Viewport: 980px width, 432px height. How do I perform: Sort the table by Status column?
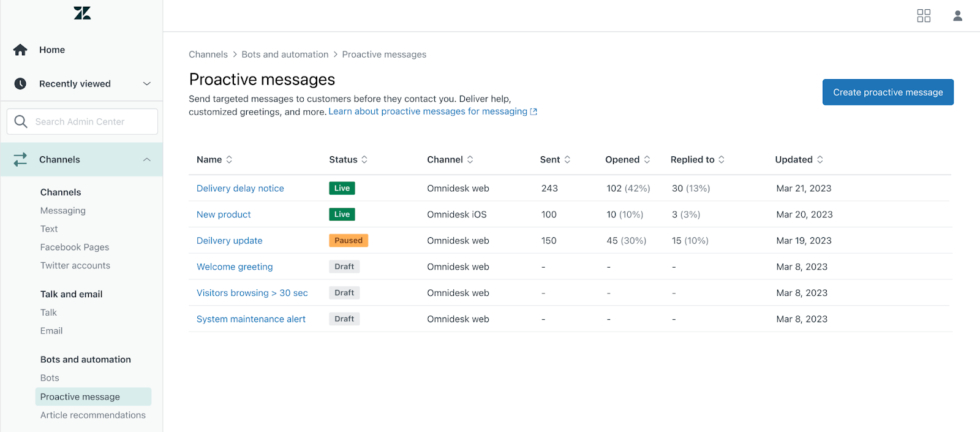pos(364,159)
